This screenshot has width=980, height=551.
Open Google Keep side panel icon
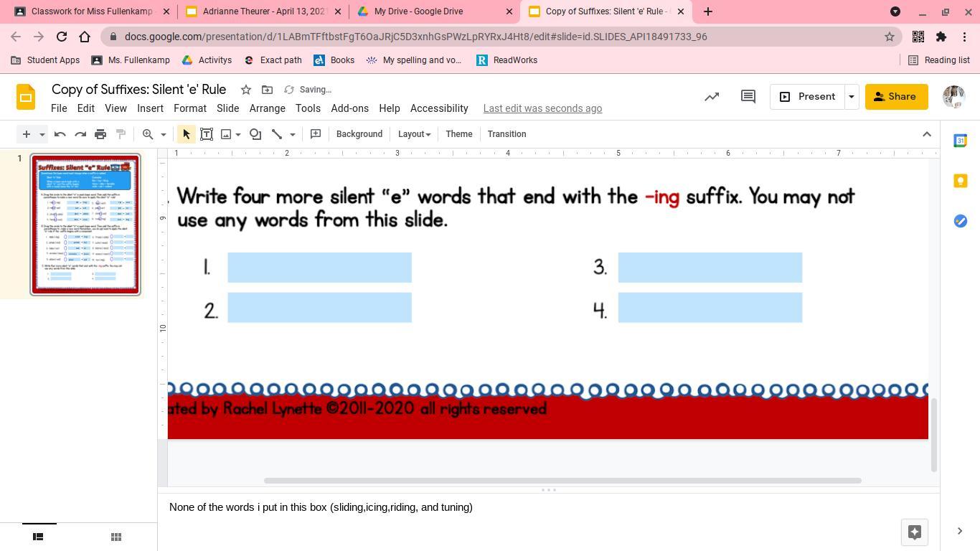pyautogui.click(x=960, y=181)
